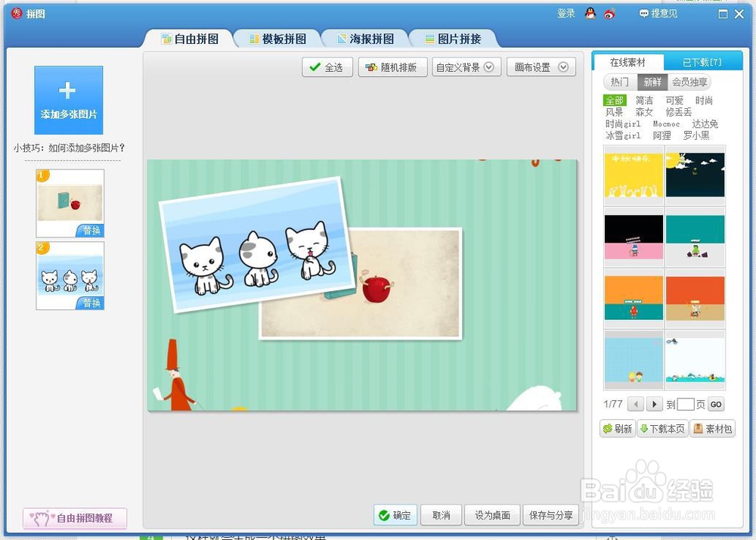The image size is (756, 540).
Task: Click the page number input field
Action: 686,404
